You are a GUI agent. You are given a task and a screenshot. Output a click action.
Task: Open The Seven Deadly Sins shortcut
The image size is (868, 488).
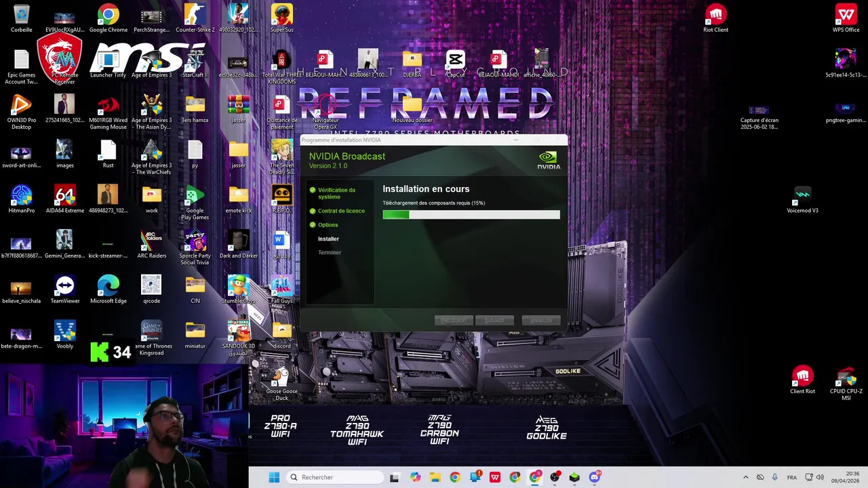point(281,150)
